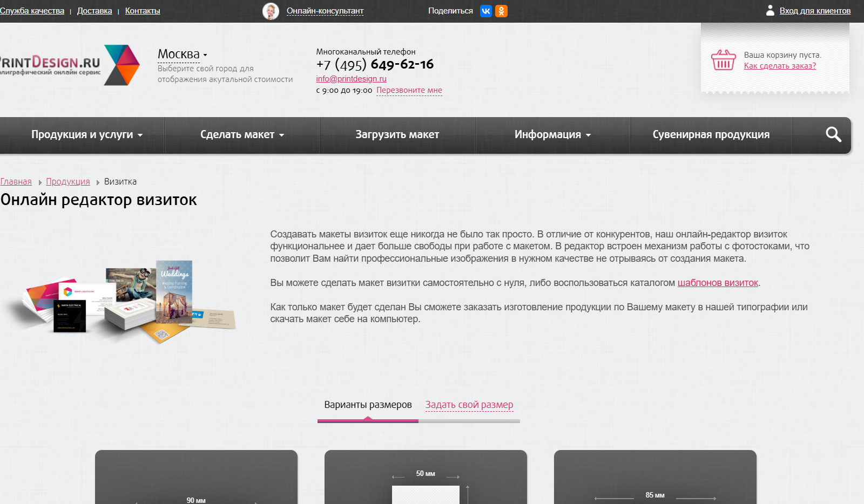Image resolution: width=864 pixels, height=504 pixels.
Task: Click the business cards product image
Action: point(124,297)
